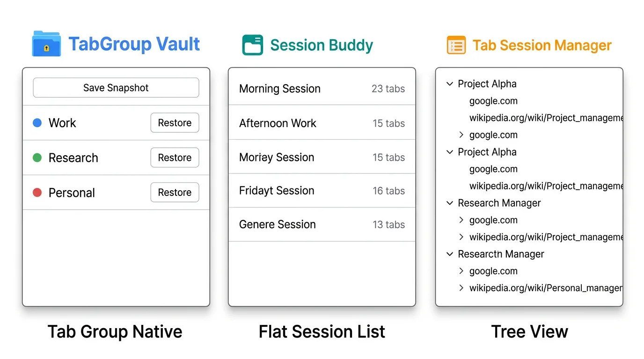
Task: Collapse the first Project Alpha group
Action: click(x=449, y=84)
